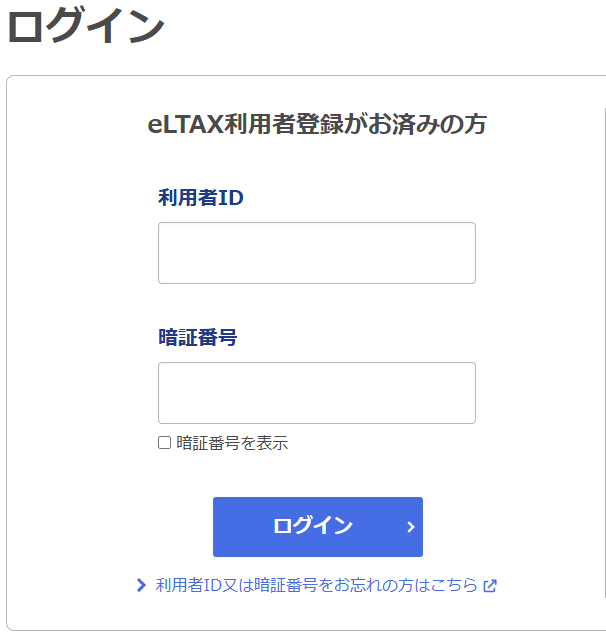Open the 利用者ID又は暗証番号をお忘れの方はこちら link
The height and width of the screenshot is (633, 606).
317,585
